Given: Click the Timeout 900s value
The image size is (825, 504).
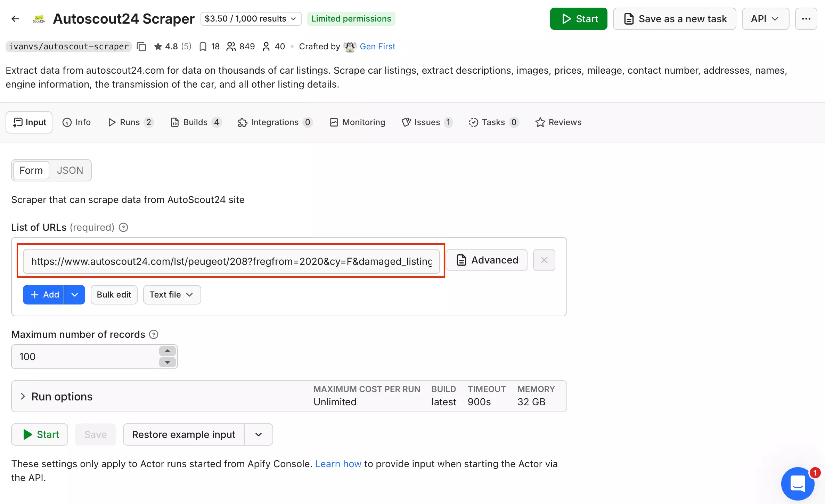Looking at the screenshot, I should pos(479,402).
